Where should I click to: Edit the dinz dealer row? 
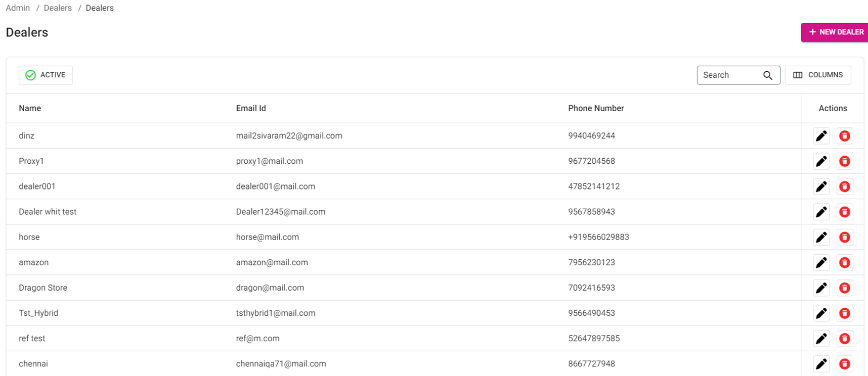coord(821,136)
